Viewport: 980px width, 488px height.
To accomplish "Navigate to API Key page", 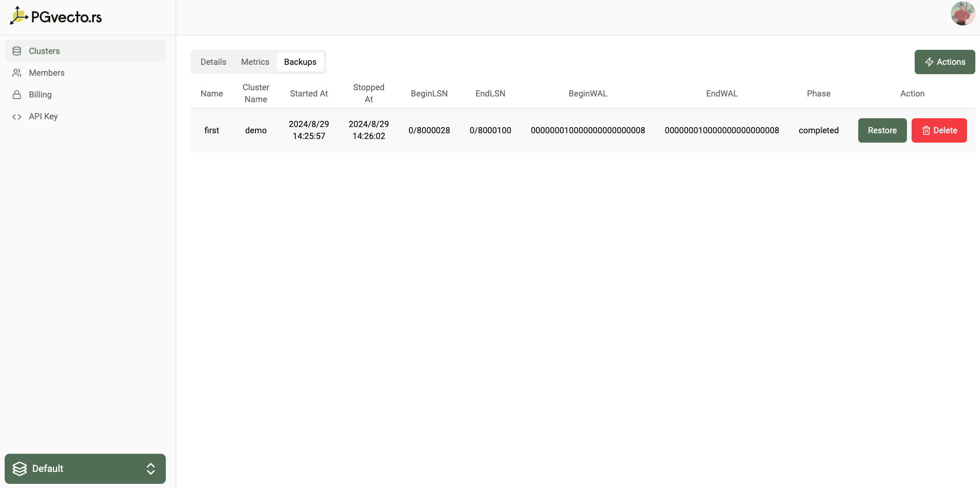I will coord(44,117).
